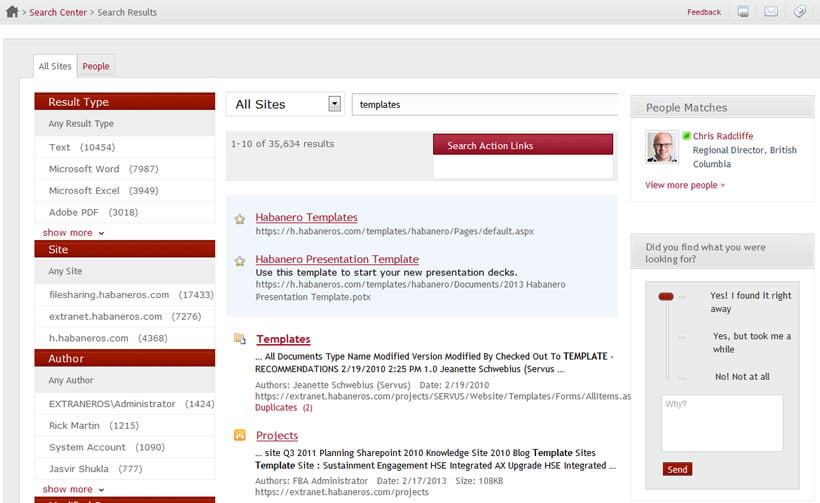Open the Search Center breadcrumb link
Screen dimensions: 820x503
58,12
